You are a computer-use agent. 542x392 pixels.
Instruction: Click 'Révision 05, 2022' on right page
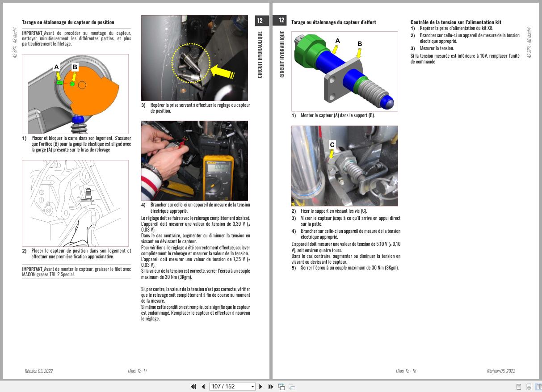(501, 371)
